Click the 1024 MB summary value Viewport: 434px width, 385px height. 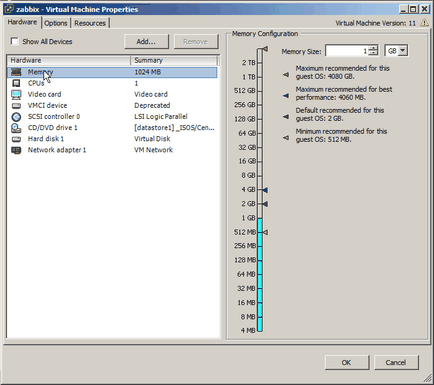coord(148,72)
